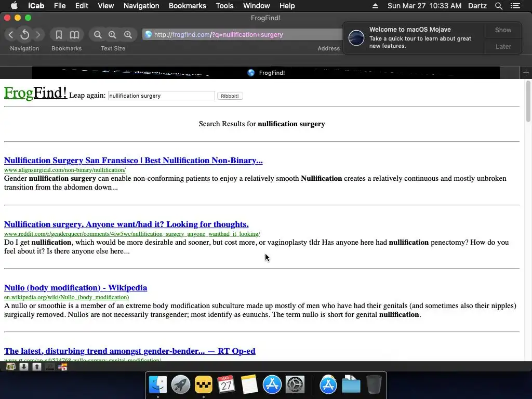Click Later on the Mojave notification
The image size is (532, 399).
click(503, 46)
